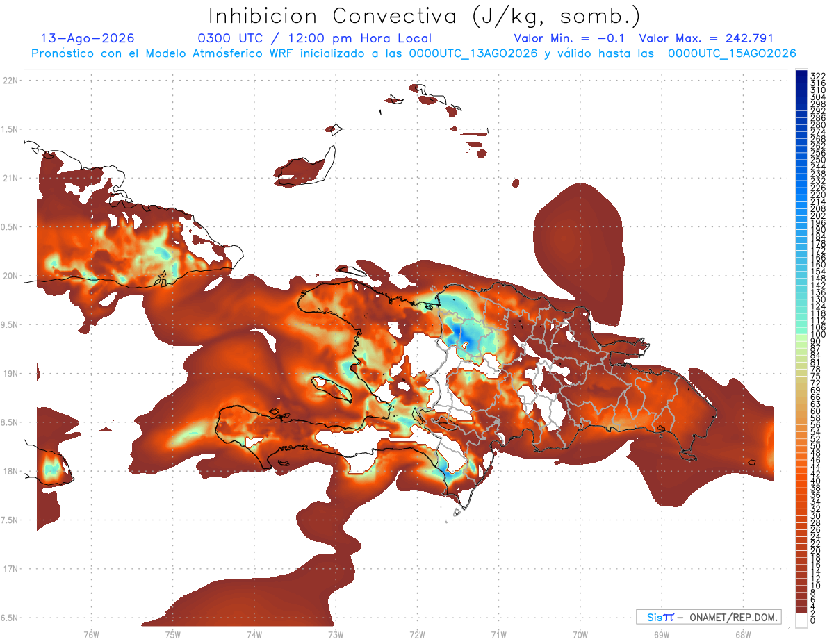Click the darkest blue swatch atop the color scale
The image size is (834, 644).
tap(801, 73)
